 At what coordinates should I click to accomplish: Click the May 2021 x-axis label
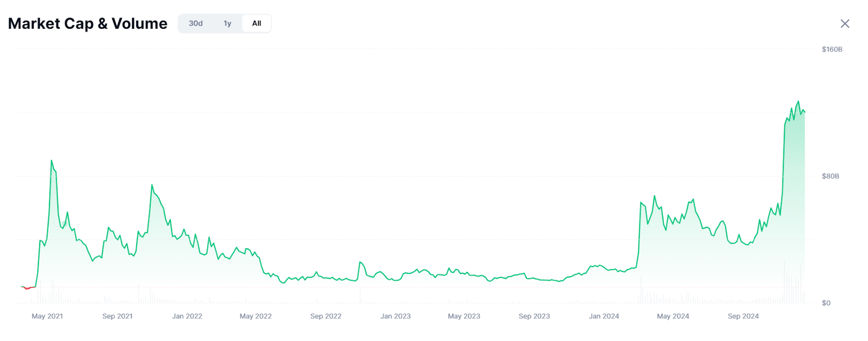click(47, 316)
